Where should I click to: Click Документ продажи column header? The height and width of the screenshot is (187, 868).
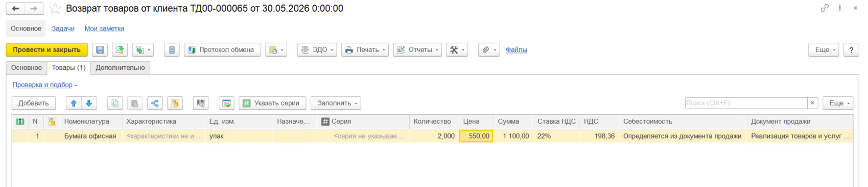[x=800, y=122]
